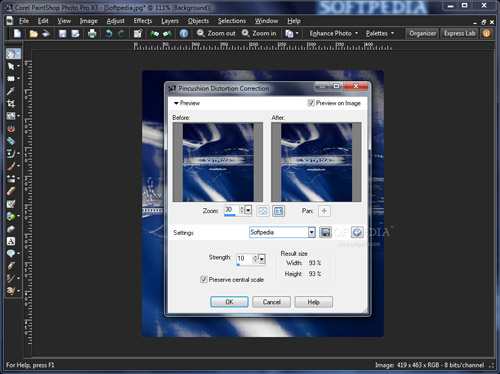Click the Undo arrow icon
Image resolution: width=500 pixels, height=374 pixels.
(x=109, y=33)
